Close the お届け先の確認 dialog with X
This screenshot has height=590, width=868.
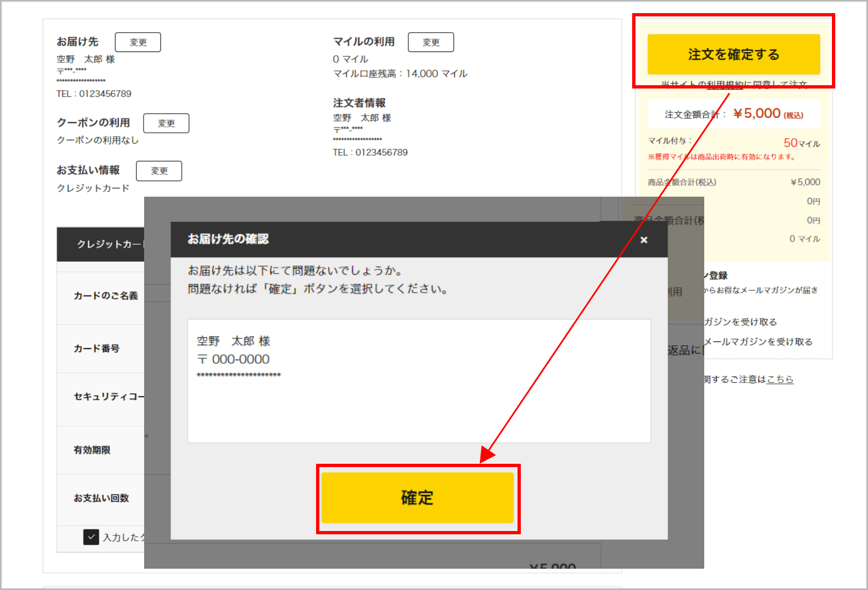pos(644,240)
